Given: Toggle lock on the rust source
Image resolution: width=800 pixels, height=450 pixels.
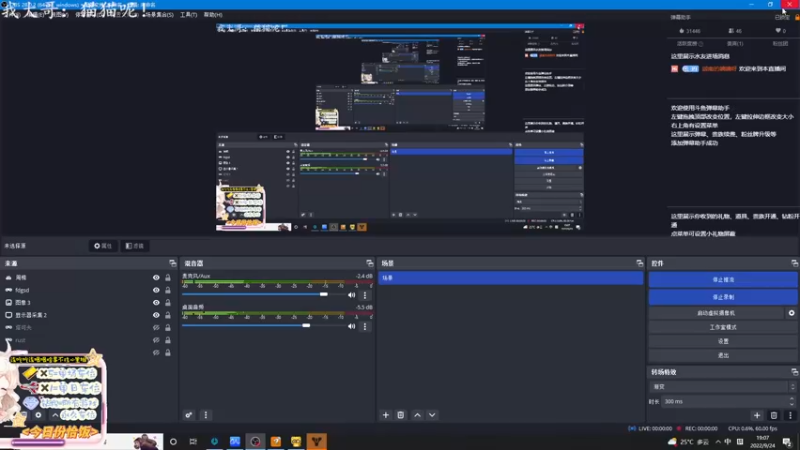Looking at the screenshot, I should (168, 340).
